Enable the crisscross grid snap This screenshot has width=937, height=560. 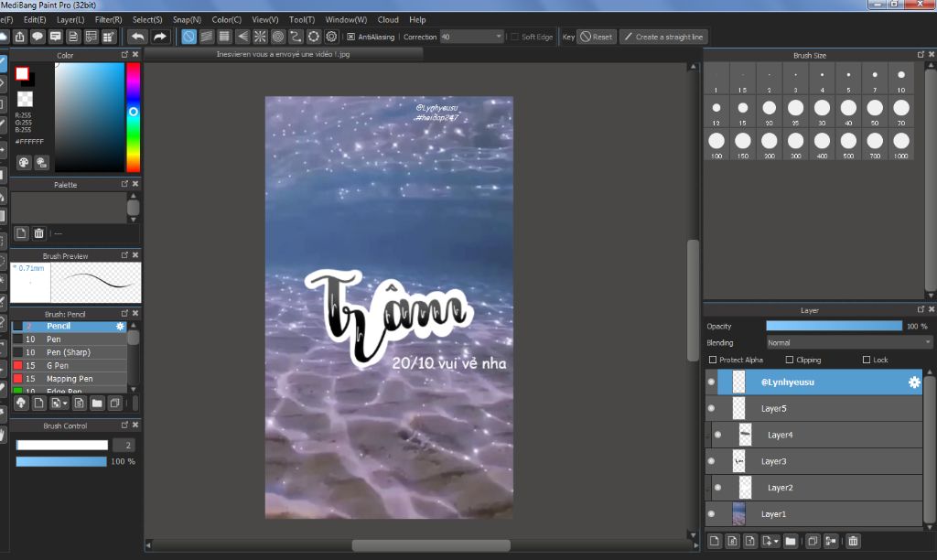tap(225, 37)
